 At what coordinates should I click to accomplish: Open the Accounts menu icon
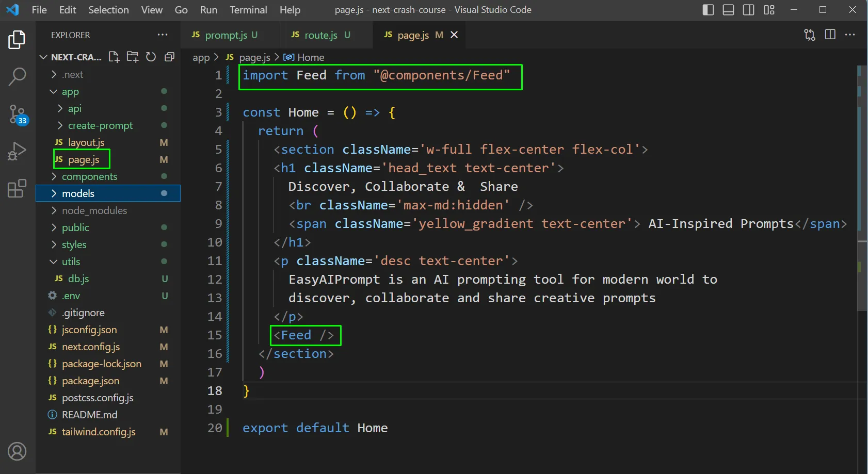[x=17, y=451]
